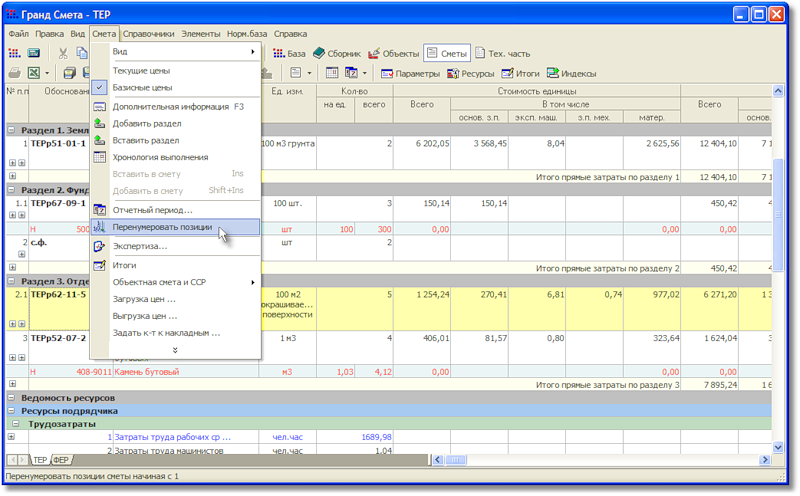Open the Файл menu
This screenshot has height=496, width=800.
(19, 34)
